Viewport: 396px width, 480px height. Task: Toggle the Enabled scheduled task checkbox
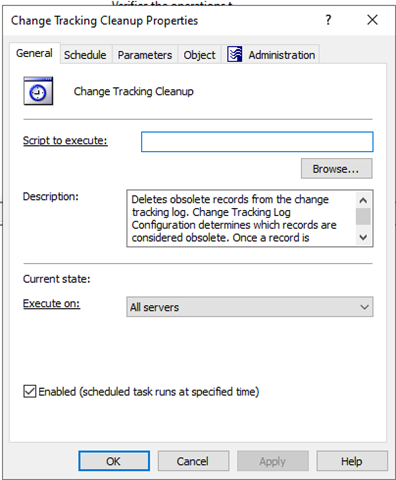[x=30, y=391]
